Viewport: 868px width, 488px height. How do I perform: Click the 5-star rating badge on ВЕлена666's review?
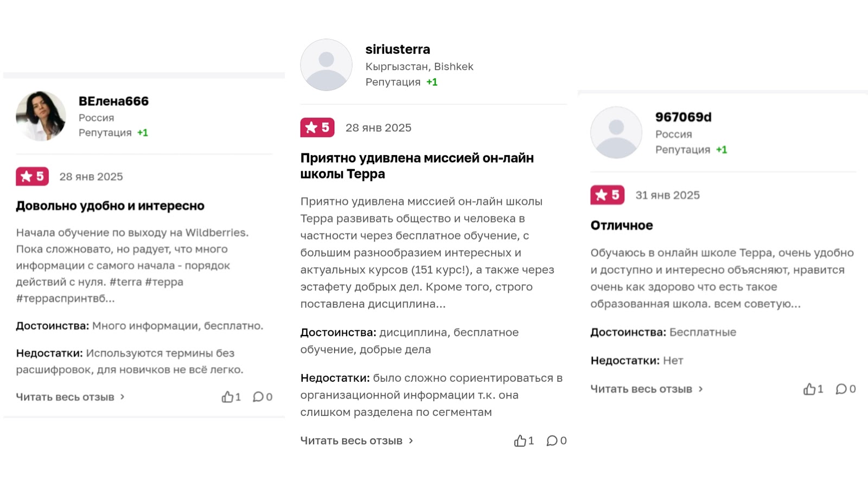click(x=33, y=176)
